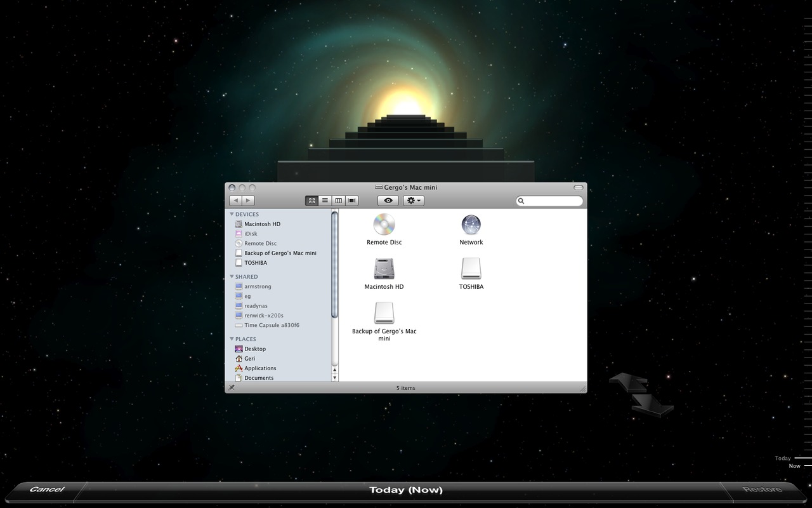Select the Macintosh HD drive icon in the file area

(x=384, y=269)
